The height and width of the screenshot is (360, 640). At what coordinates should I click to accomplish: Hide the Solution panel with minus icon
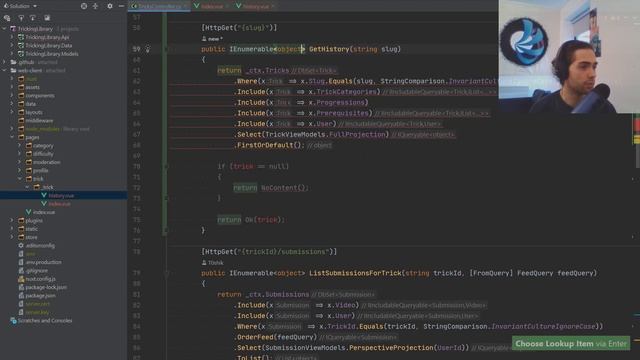click(121, 6)
